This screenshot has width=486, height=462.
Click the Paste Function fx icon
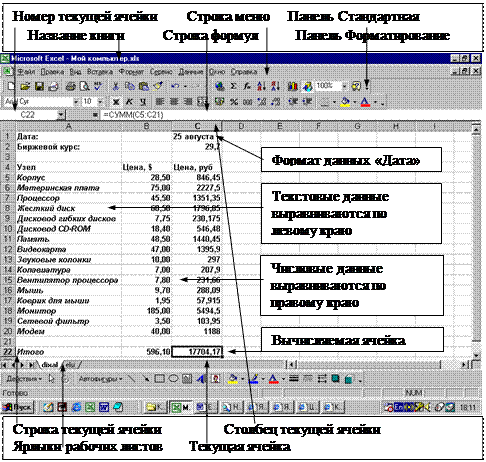click(x=247, y=86)
